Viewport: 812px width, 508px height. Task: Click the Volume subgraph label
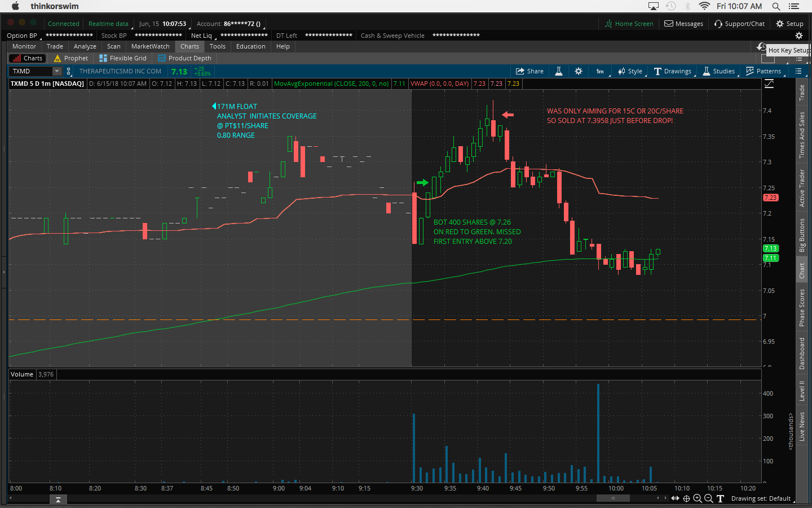(22, 374)
